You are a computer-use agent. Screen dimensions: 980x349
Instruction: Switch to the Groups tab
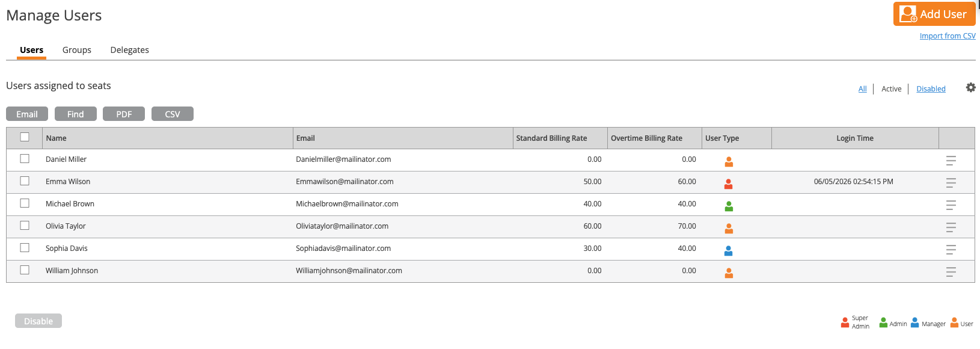pos(77,50)
